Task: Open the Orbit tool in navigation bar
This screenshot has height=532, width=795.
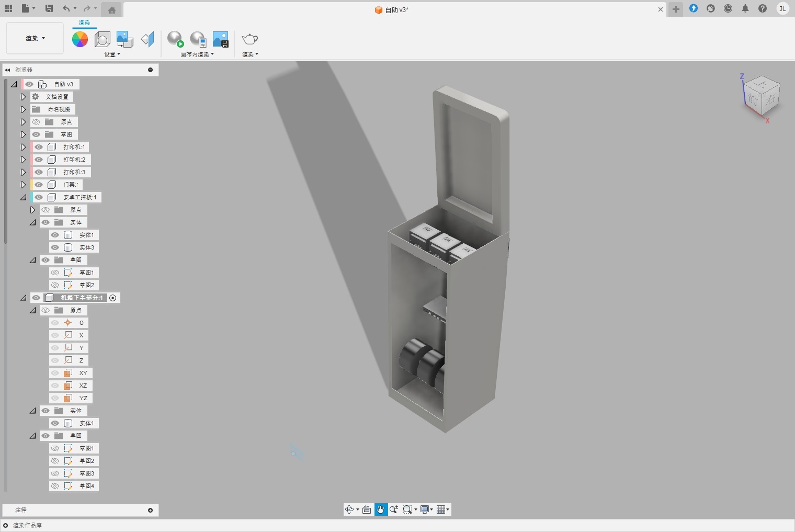Action: tap(349, 510)
